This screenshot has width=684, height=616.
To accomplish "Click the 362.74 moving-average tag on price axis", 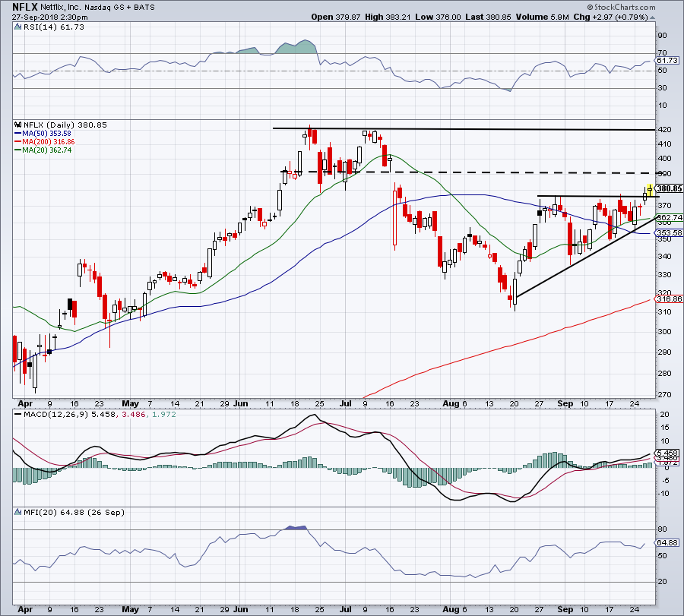I will tap(669, 217).
